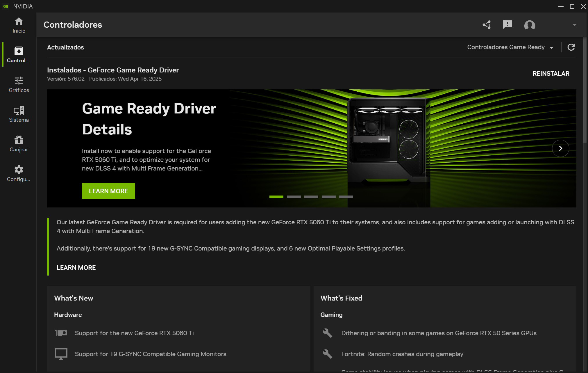Click the green LEARN MORE banner button
The height and width of the screenshot is (373, 588).
(x=108, y=191)
